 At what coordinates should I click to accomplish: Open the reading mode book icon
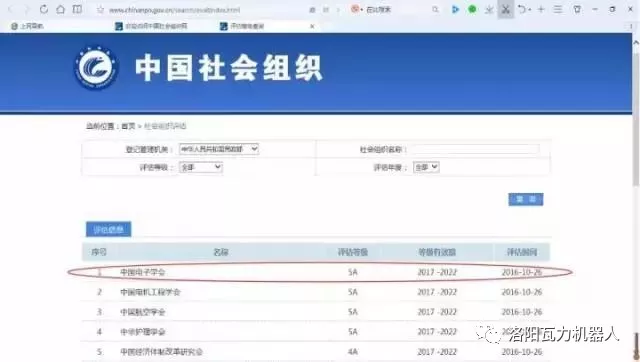click(x=77, y=9)
